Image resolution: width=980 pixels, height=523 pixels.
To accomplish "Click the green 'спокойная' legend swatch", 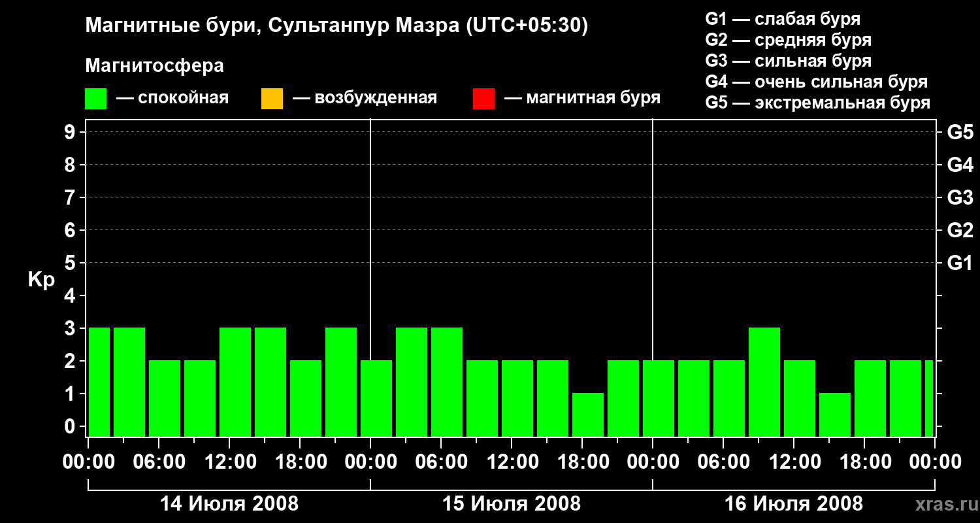I will click(x=96, y=99).
